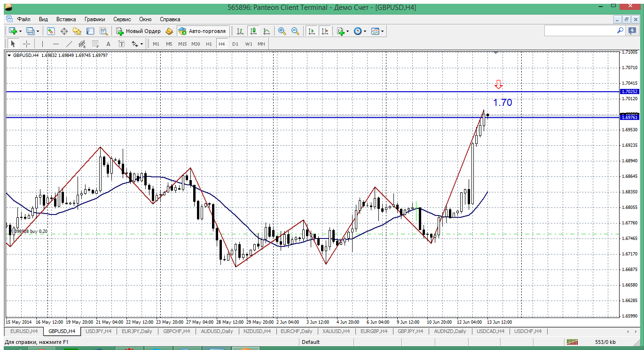
Task: Zoom out of the chart
Action: (295, 31)
